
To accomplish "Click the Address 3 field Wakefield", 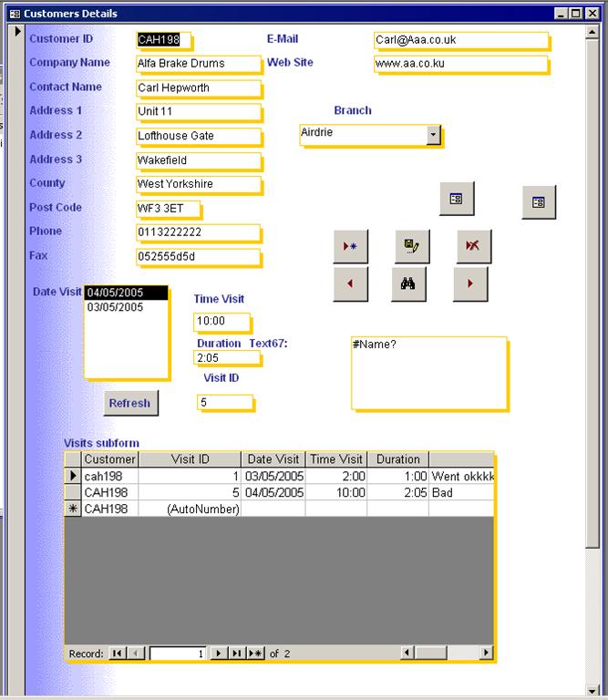I will click(198, 160).
